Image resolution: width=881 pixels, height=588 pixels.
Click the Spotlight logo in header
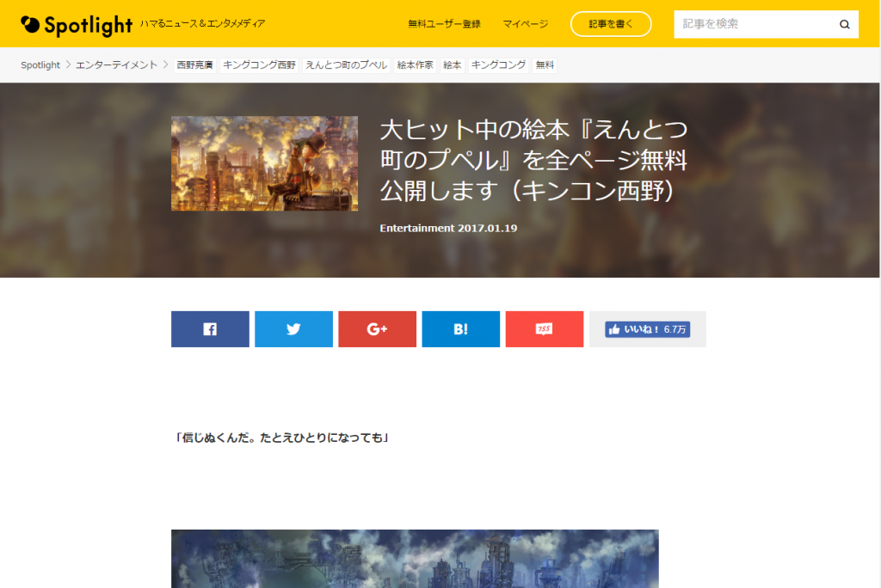(77, 24)
